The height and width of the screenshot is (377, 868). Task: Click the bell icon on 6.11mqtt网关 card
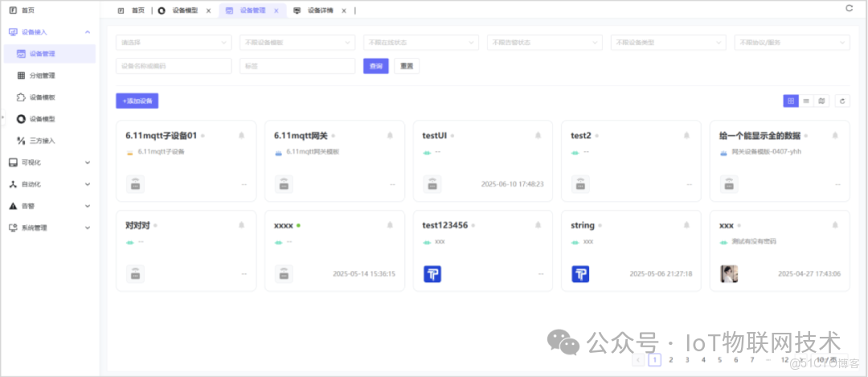tap(390, 135)
